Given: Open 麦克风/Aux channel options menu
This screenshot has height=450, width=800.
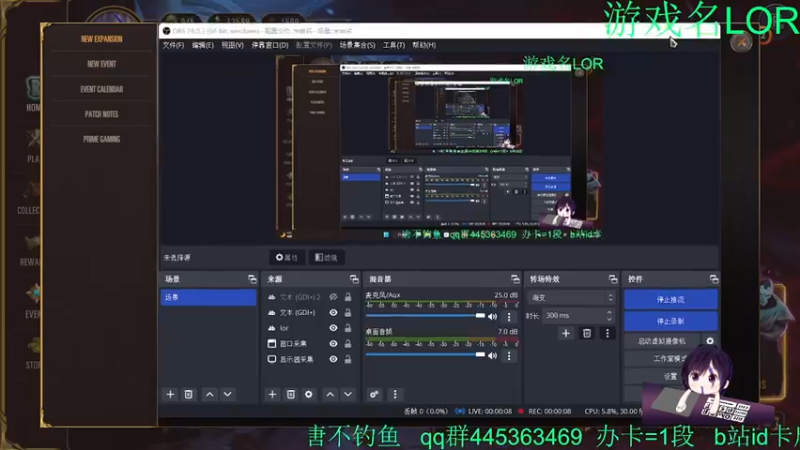Looking at the screenshot, I should tap(509, 317).
